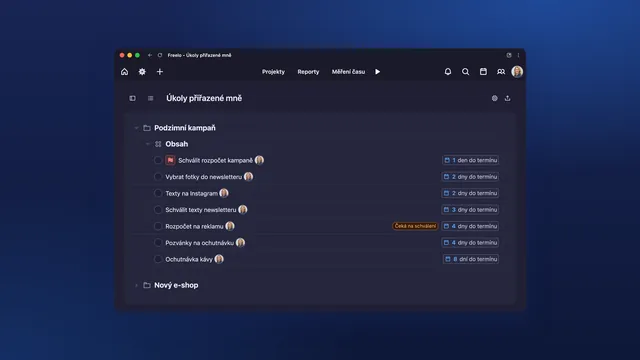This screenshot has height=360, width=640.
Task: Open settings gear in top bar
Action: (x=142, y=72)
